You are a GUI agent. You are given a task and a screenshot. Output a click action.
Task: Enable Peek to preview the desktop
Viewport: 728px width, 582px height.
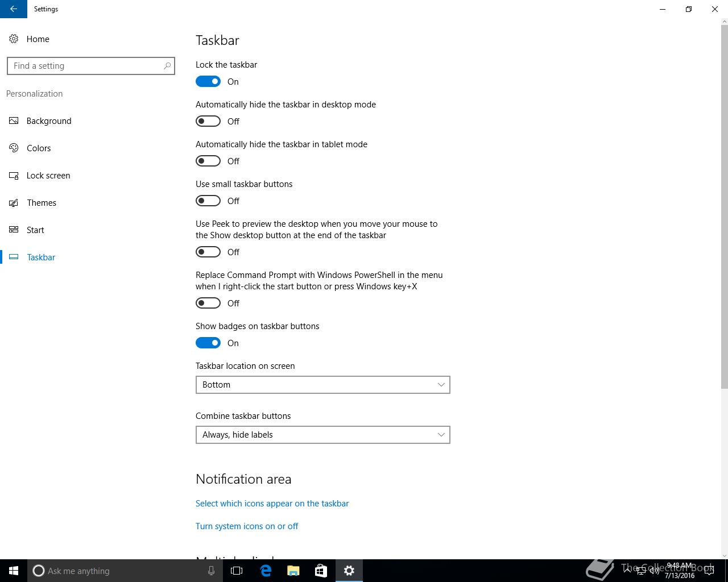tap(208, 252)
